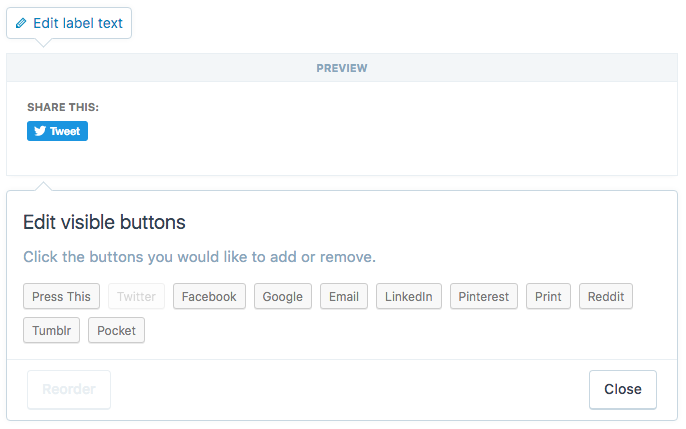The image size is (686, 429).
Task: Close the Edit visible buttons panel
Action: click(622, 389)
